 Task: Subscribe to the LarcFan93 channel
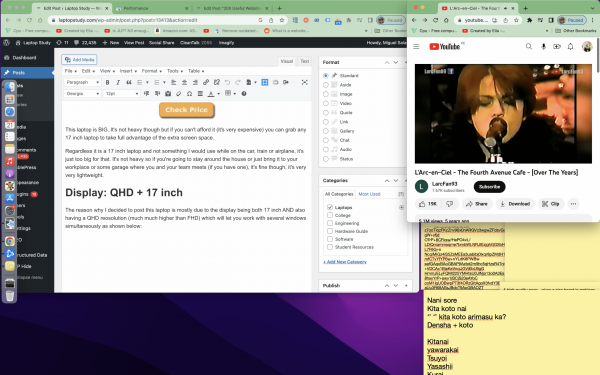(489, 187)
